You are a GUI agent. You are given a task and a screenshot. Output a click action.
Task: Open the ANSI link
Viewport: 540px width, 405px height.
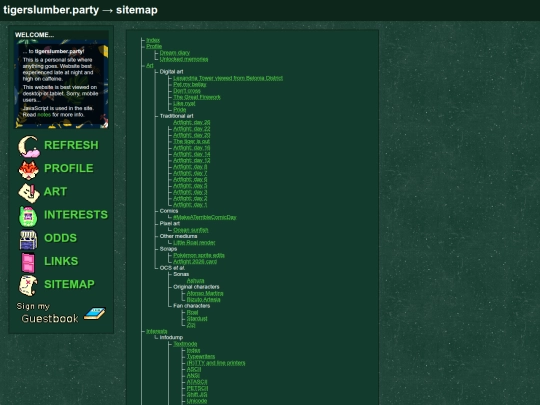pyautogui.click(x=193, y=375)
